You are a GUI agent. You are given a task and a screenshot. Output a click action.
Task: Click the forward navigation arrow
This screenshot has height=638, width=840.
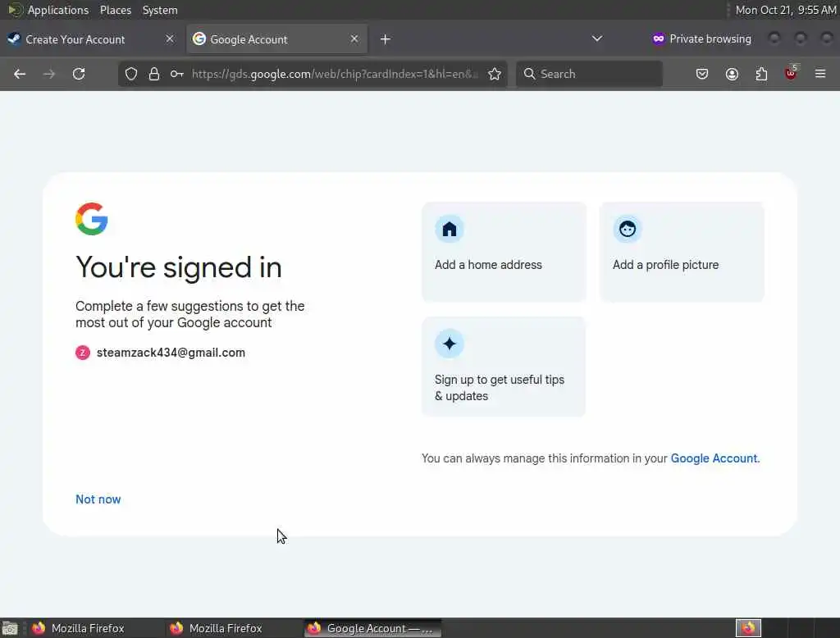[48, 74]
